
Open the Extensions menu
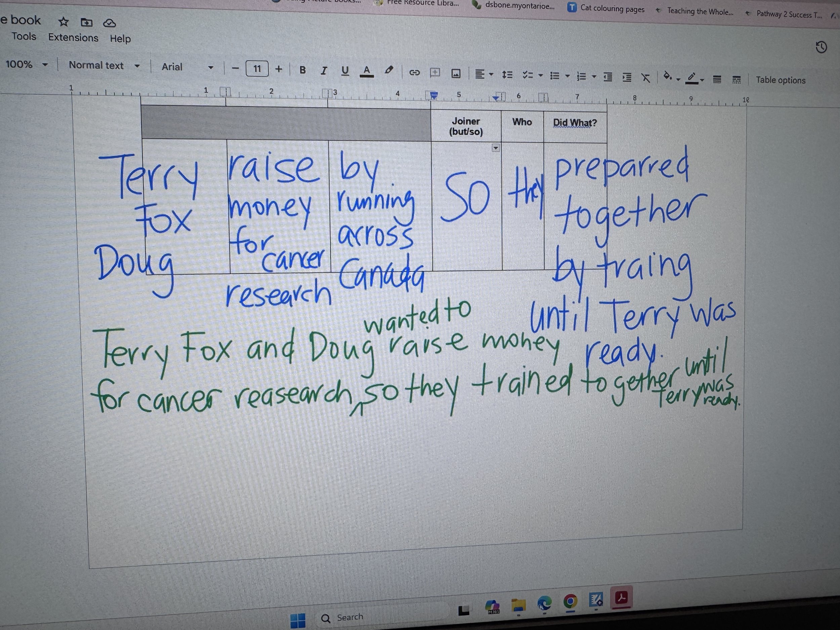(73, 38)
